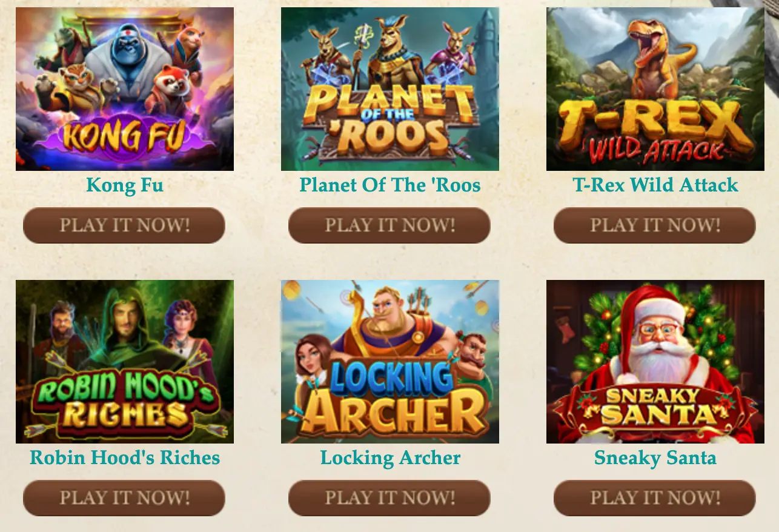Screen dimensions: 779x532
Task: Hit Play It Now under Planet Of The 'Roos
Action: 389,225
